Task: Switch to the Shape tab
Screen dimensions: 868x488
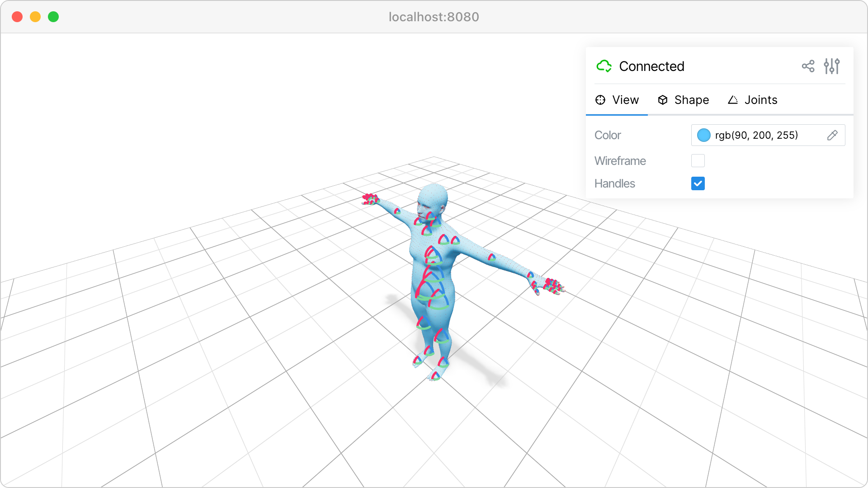Action: pos(683,100)
